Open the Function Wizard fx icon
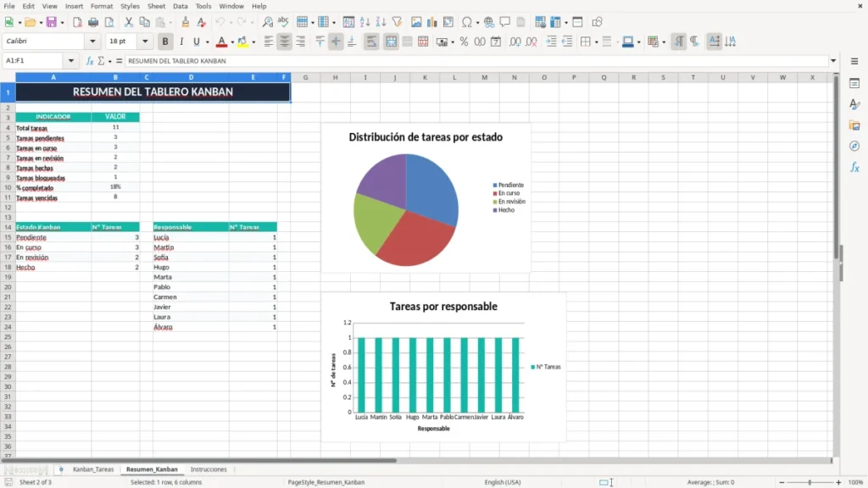 point(90,61)
